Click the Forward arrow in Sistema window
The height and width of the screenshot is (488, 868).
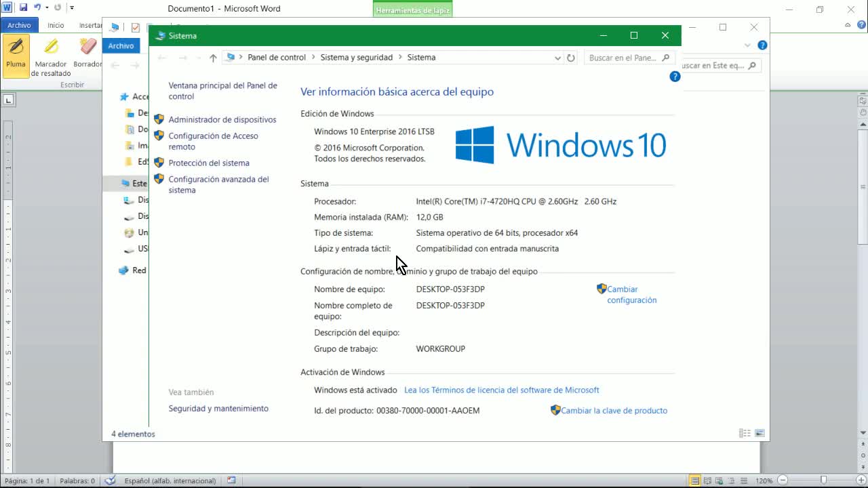[x=182, y=58]
